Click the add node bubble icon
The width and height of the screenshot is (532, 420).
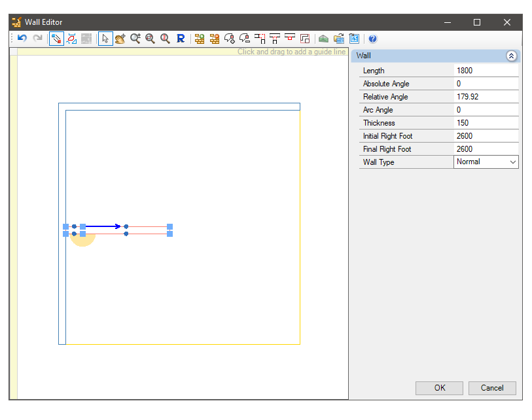click(x=230, y=39)
